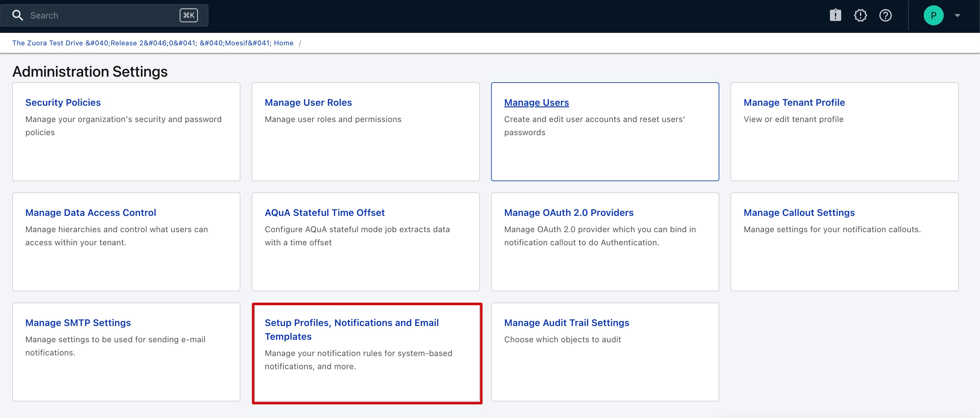This screenshot has width=980, height=418.
Task: Open the help question mark icon
Action: click(885, 15)
